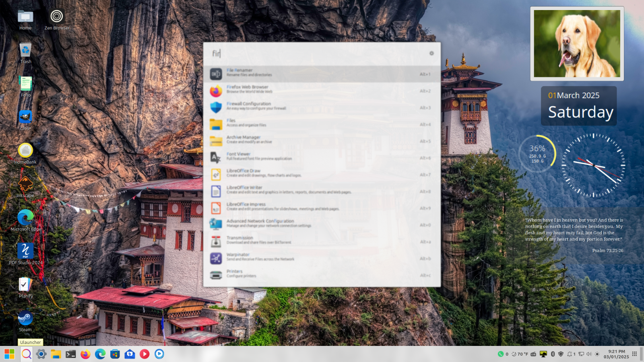Click the Saturday date widget
The image size is (644, 362).
pos(579,106)
